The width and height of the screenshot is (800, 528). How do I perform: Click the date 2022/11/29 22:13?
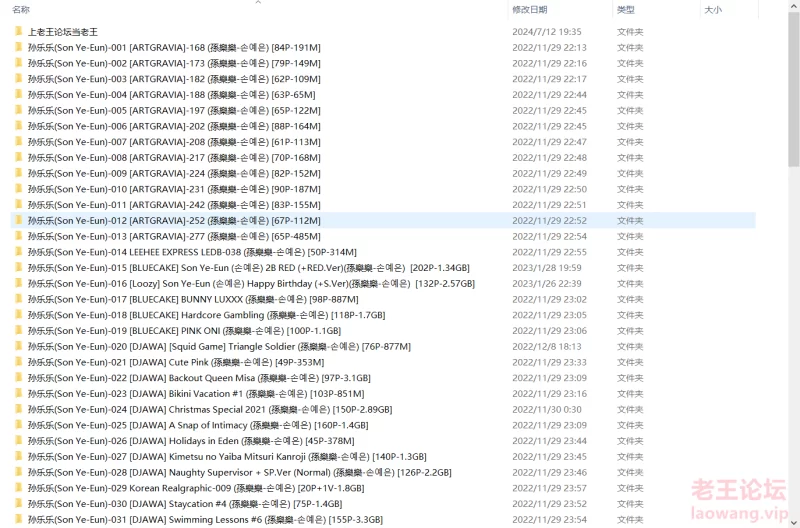point(549,47)
